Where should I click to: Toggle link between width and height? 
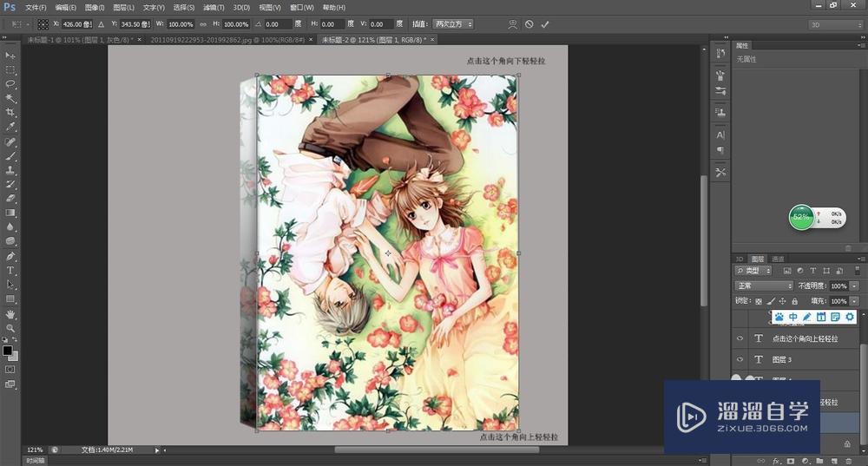coord(203,24)
